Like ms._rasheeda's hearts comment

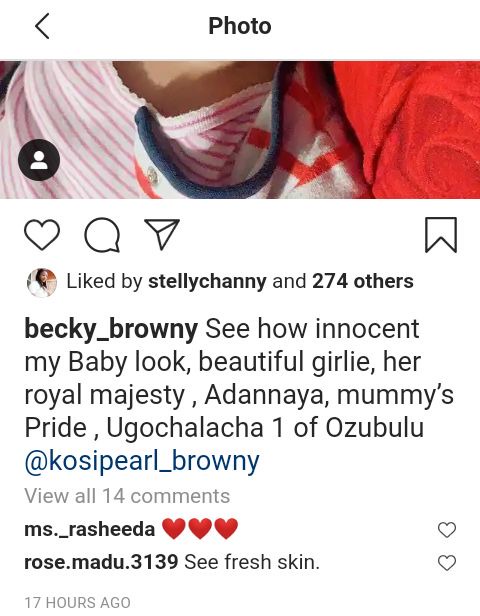[447, 530]
